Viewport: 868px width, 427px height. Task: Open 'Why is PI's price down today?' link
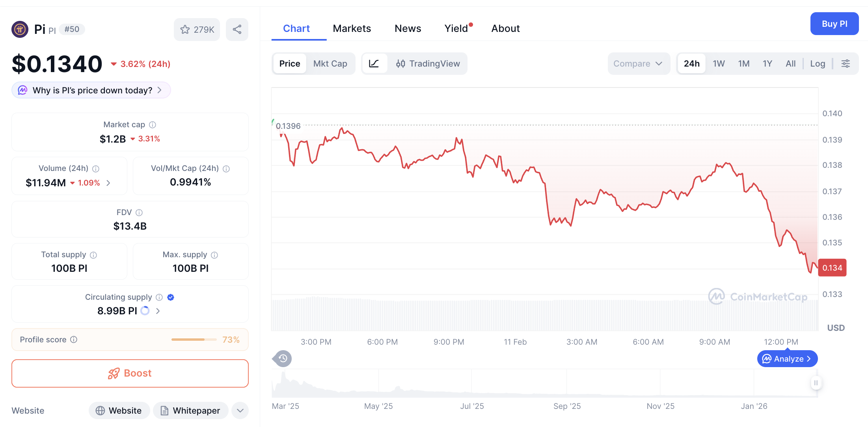pyautogui.click(x=91, y=90)
